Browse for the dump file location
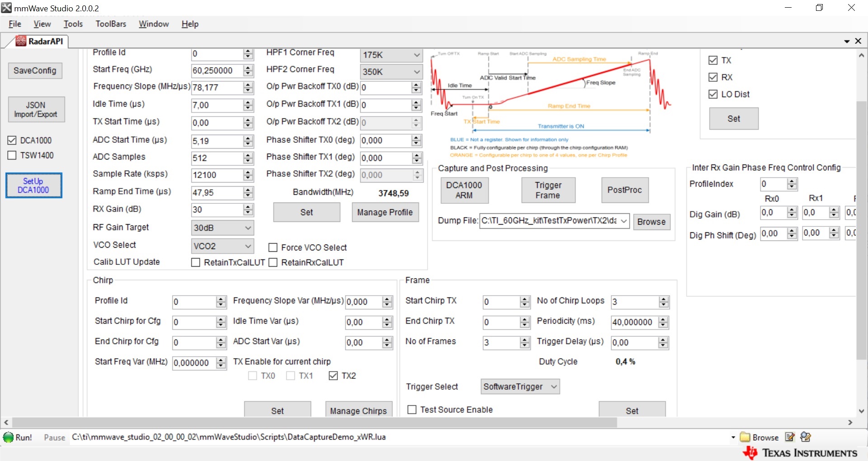 click(651, 222)
